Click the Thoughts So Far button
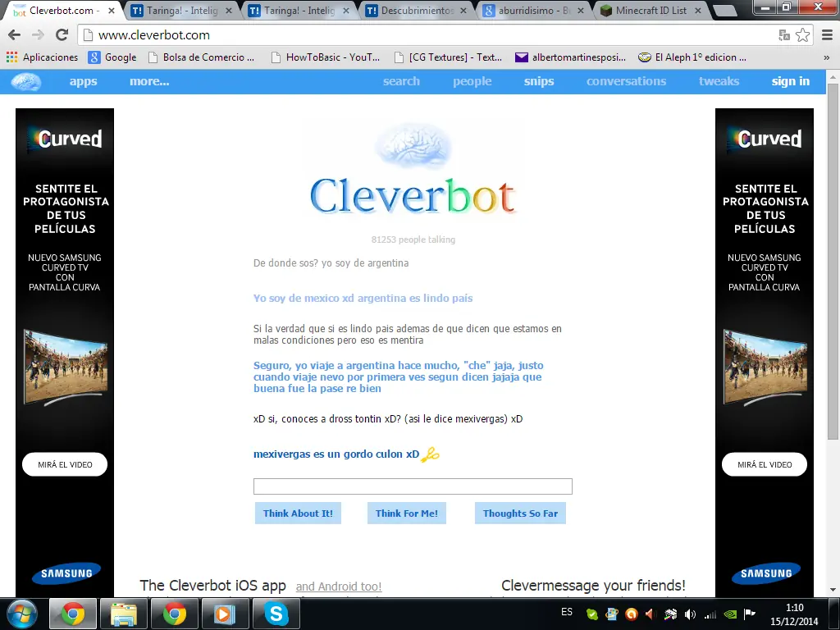The width and height of the screenshot is (840, 630). 520,514
